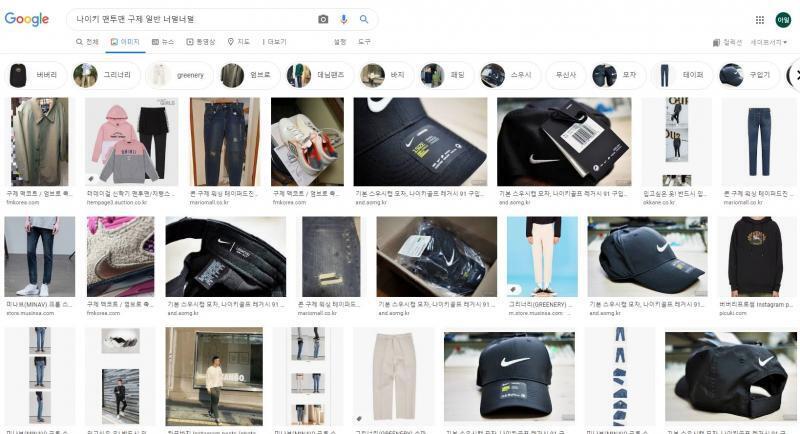Filter by the 데님팬츠 suggestion chip
Screen dimensions: 800x434
(319, 75)
